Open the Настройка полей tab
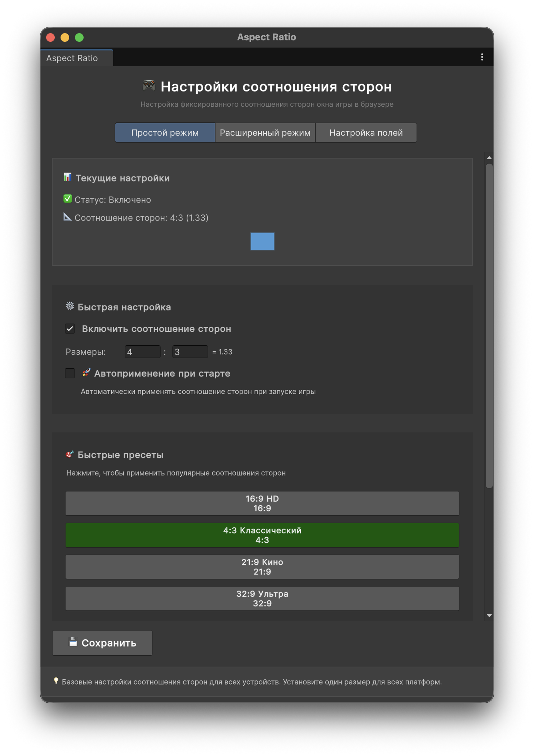 click(x=366, y=133)
